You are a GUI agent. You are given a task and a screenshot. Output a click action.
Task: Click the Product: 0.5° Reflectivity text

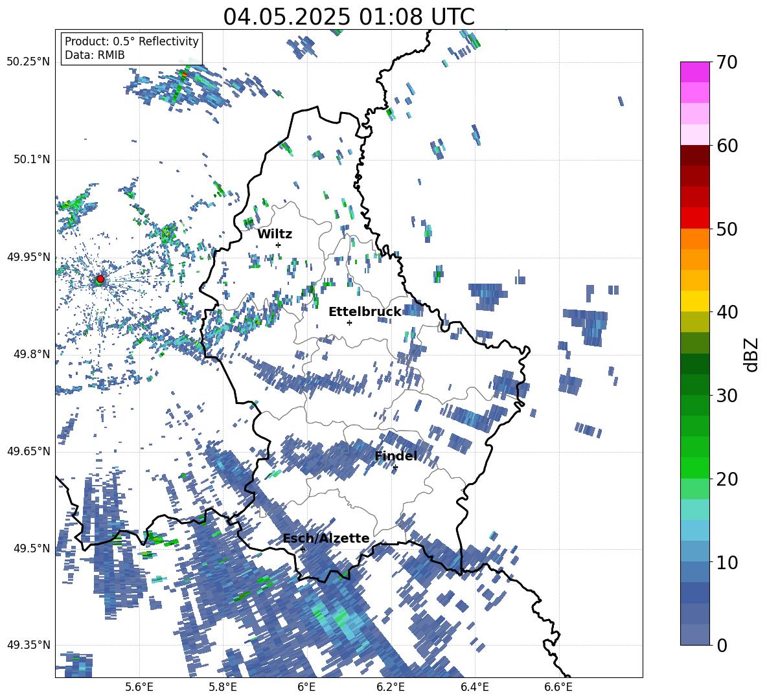click(x=132, y=41)
